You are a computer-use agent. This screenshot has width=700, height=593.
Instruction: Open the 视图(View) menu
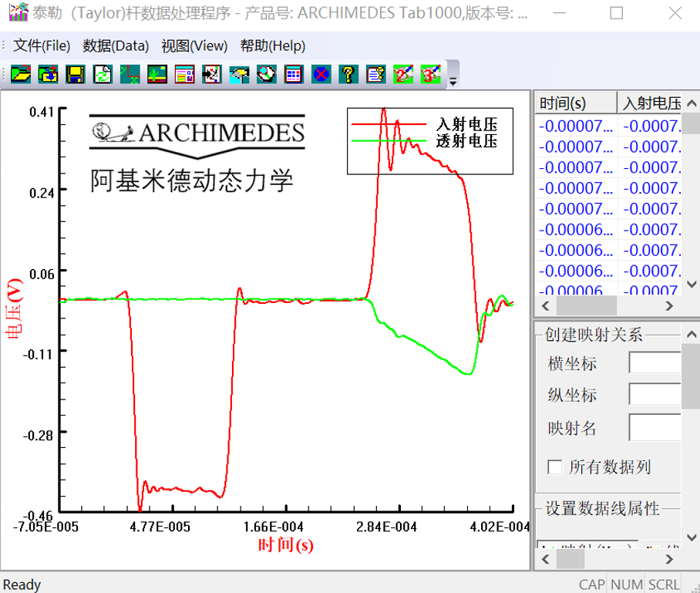pos(194,45)
